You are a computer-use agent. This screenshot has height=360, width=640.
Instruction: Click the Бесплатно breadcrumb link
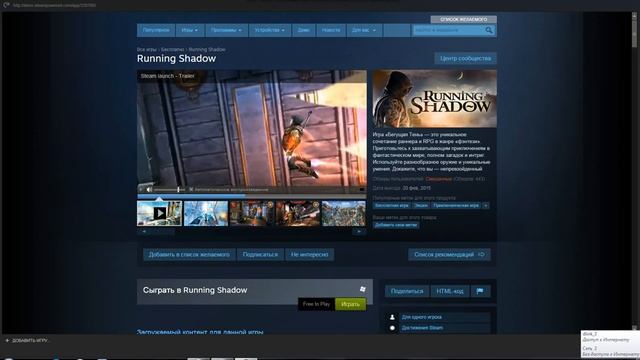172,49
